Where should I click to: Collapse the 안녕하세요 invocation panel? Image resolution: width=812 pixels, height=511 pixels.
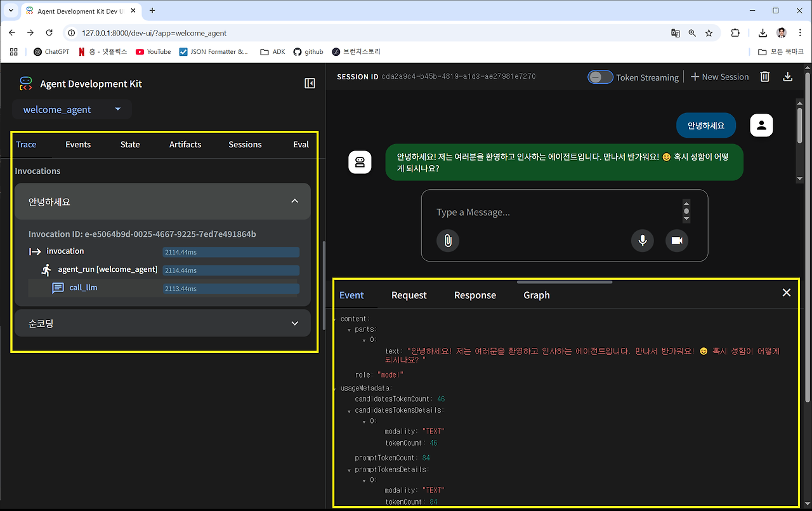[294, 201]
